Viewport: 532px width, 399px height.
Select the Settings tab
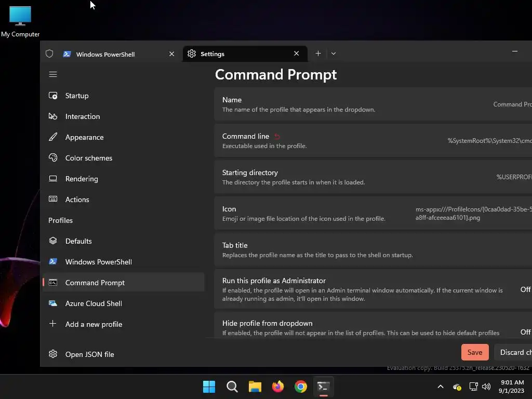coord(245,54)
